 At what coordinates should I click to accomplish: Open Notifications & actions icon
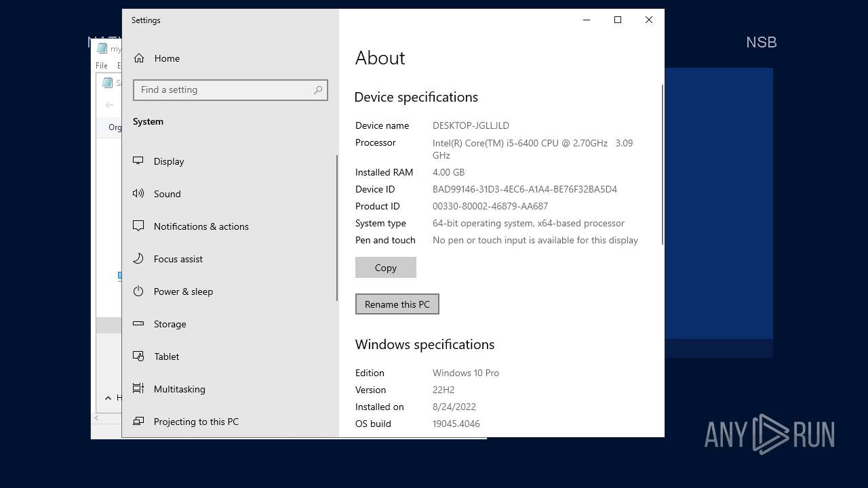click(x=138, y=226)
